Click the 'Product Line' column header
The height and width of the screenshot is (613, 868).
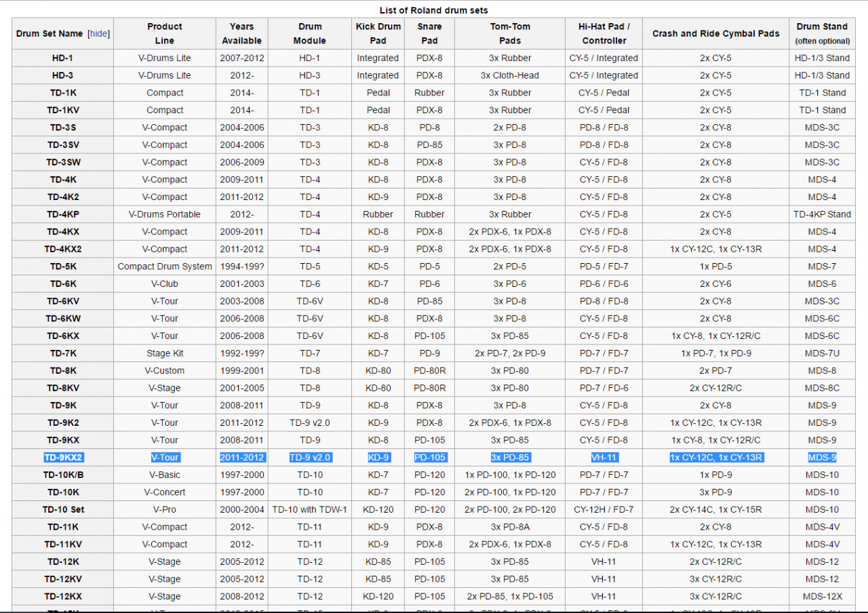click(165, 33)
